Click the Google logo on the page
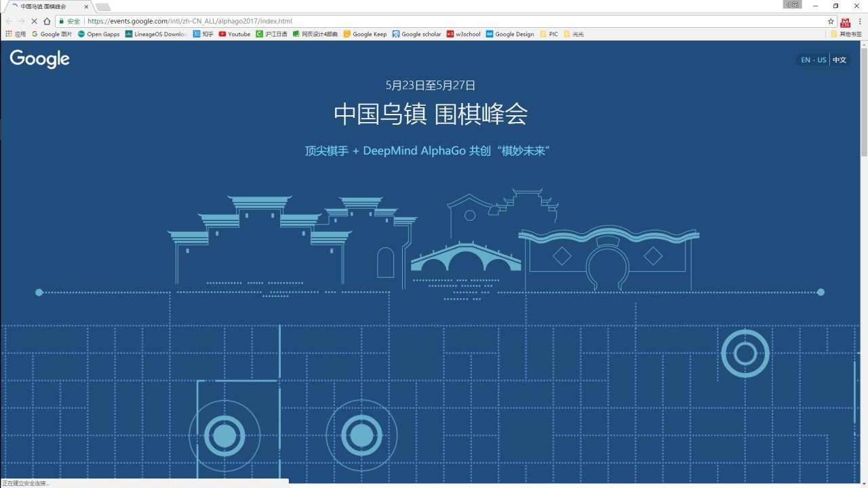The width and height of the screenshot is (868, 488). point(40,59)
